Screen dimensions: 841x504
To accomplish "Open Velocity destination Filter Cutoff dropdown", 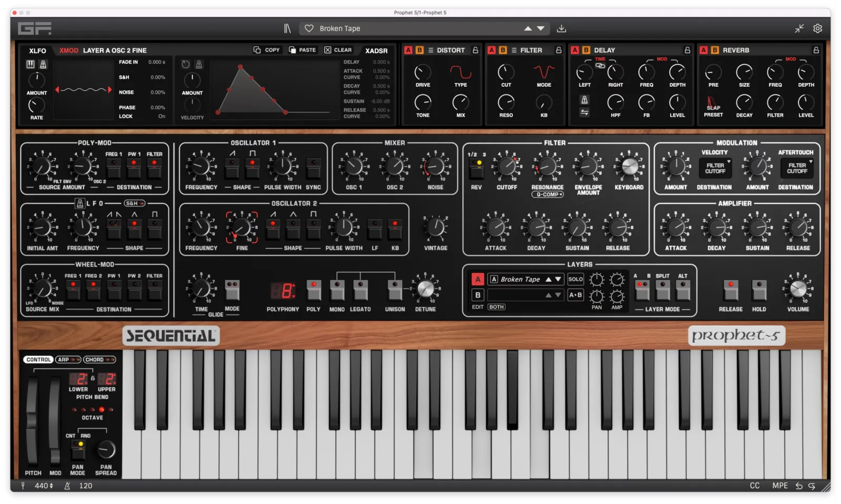I will (x=715, y=168).
